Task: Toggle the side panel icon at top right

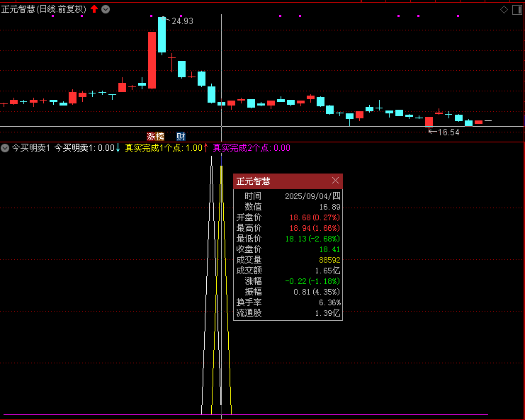Action: pos(517,10)
